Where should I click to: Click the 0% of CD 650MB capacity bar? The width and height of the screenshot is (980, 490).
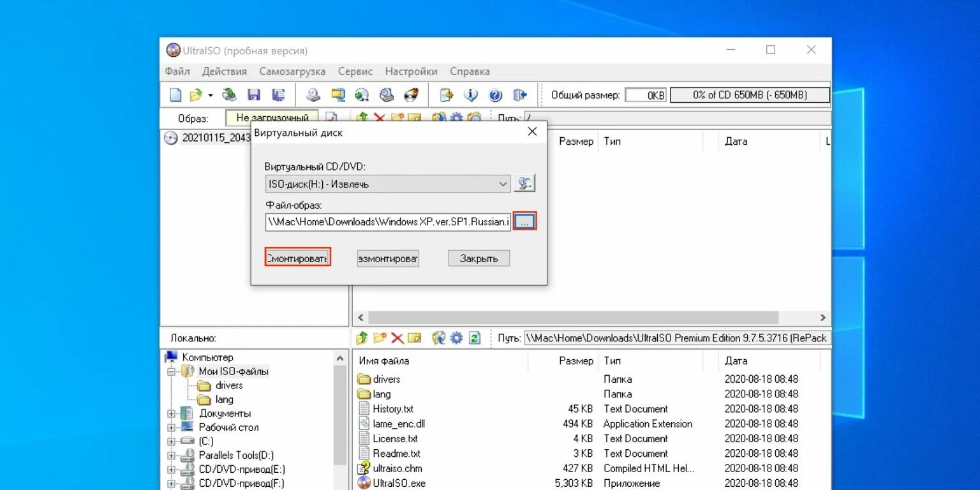750,95
